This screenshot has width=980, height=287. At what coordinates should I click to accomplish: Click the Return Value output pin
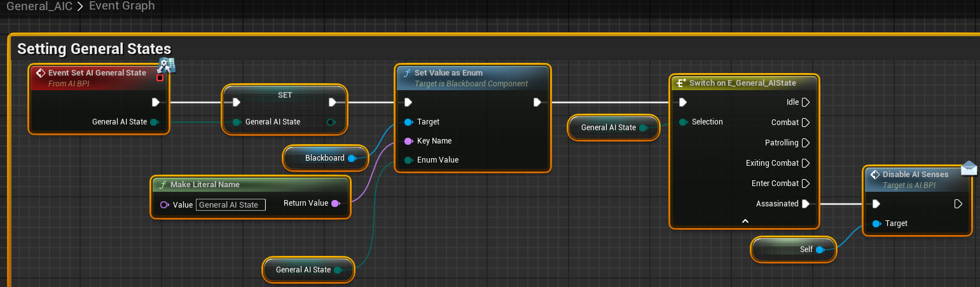(x=335, y=203)
